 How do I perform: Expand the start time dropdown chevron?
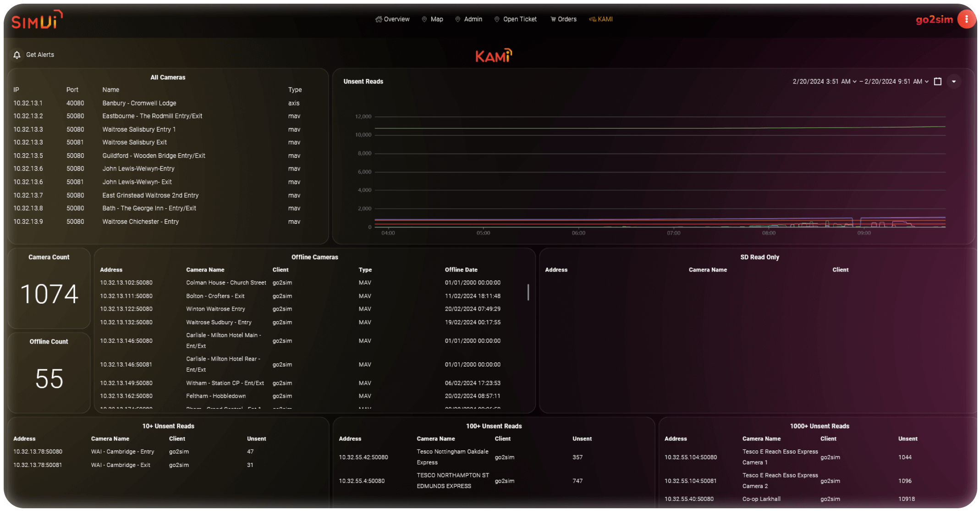point(854,82)
